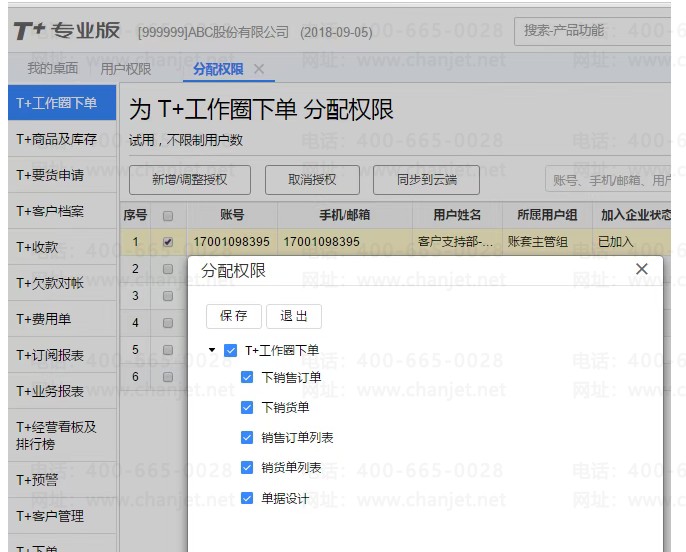Image resolution: width=686 pixels, height=552 pixels.
Task: Open T+业务报表 in sidebar
Action: click(62, 391)
